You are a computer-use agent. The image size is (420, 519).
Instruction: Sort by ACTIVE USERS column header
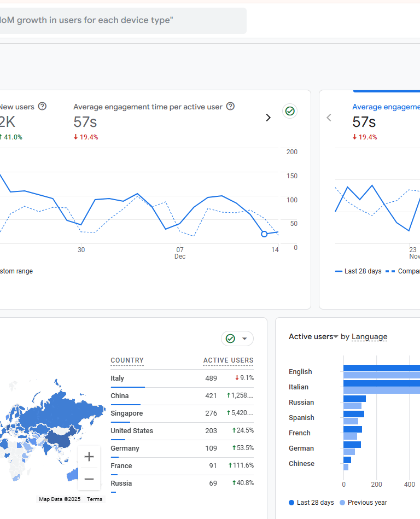(229, 360)
